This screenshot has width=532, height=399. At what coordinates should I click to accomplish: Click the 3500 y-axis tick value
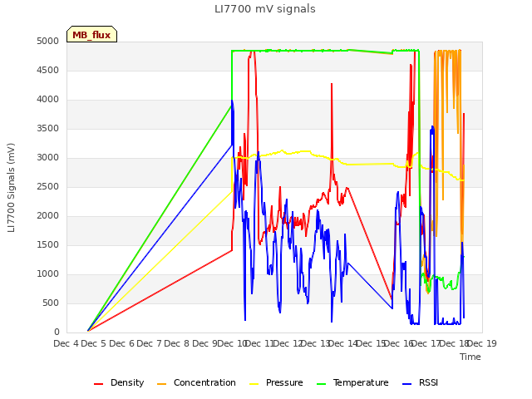[x=48, y=129]
